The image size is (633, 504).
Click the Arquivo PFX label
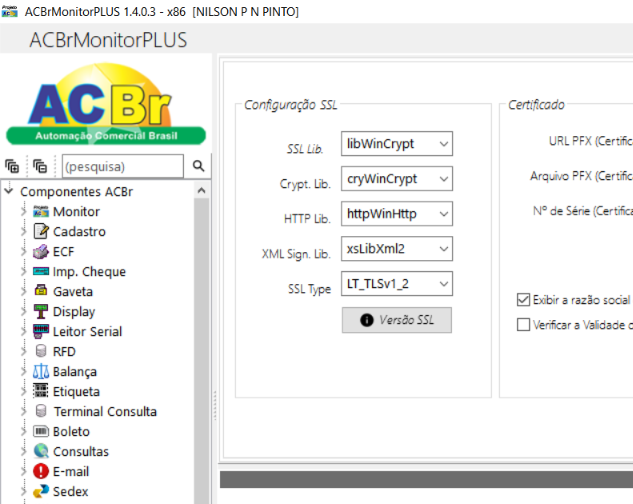(x=581, y=176)
